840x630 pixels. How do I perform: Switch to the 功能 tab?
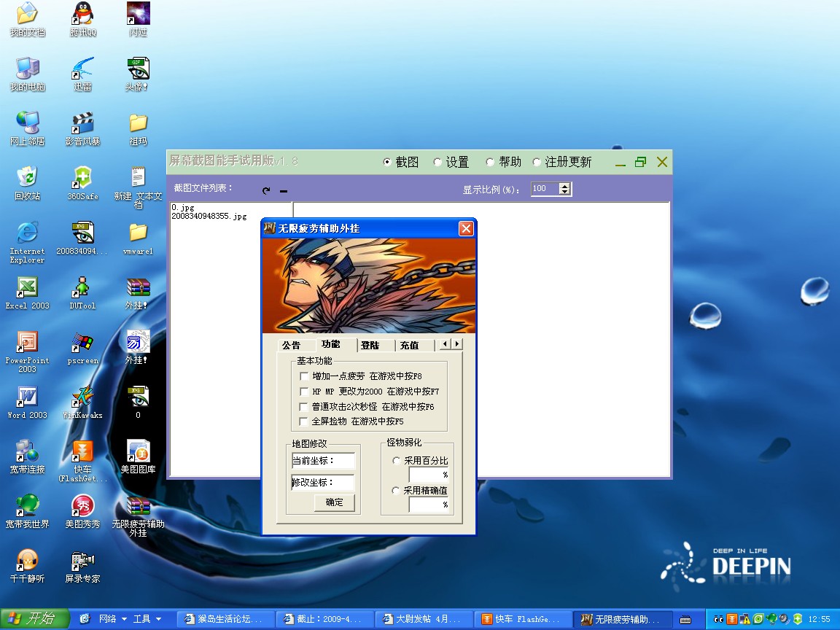coord(330,344)
